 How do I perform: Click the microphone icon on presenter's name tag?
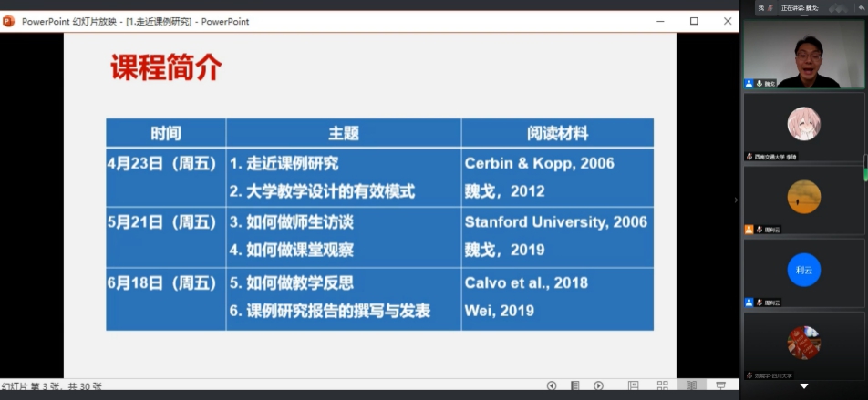(x=758, y=84)
